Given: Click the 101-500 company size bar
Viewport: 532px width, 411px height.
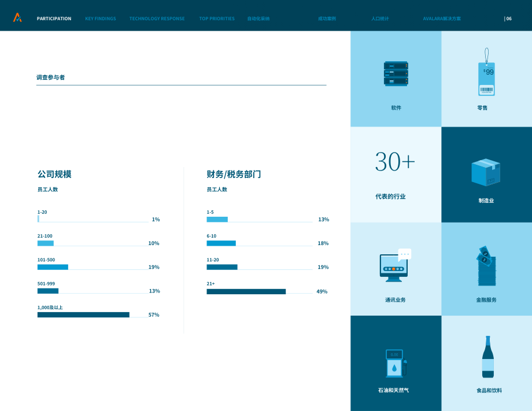Looking at the screenshot, I should (53, 267).
